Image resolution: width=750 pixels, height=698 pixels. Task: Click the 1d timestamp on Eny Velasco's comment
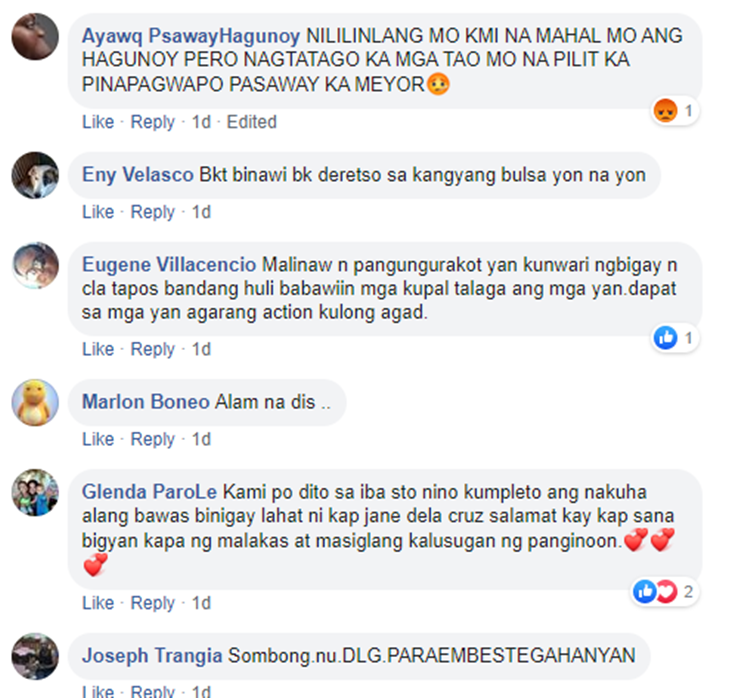(x=201, y=212)
